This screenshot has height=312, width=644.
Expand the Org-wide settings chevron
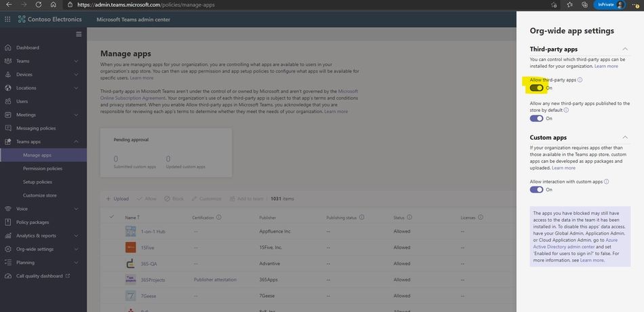(x=77, y=249)
